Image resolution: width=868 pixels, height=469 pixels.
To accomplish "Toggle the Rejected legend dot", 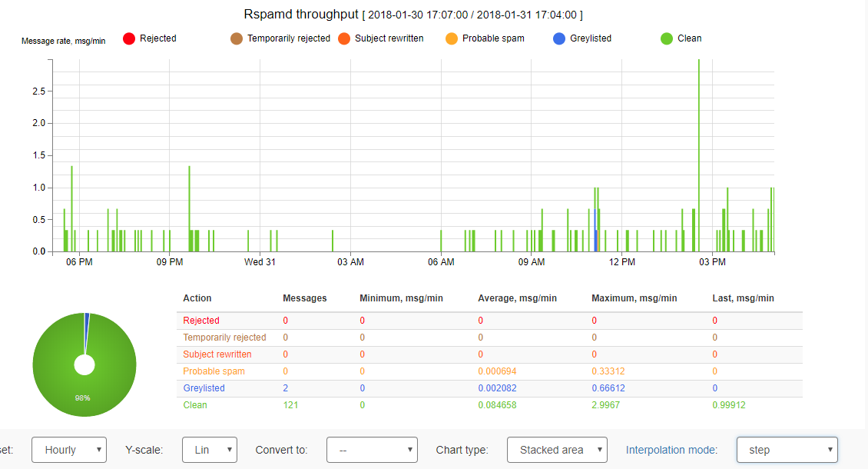I will 129,38.
